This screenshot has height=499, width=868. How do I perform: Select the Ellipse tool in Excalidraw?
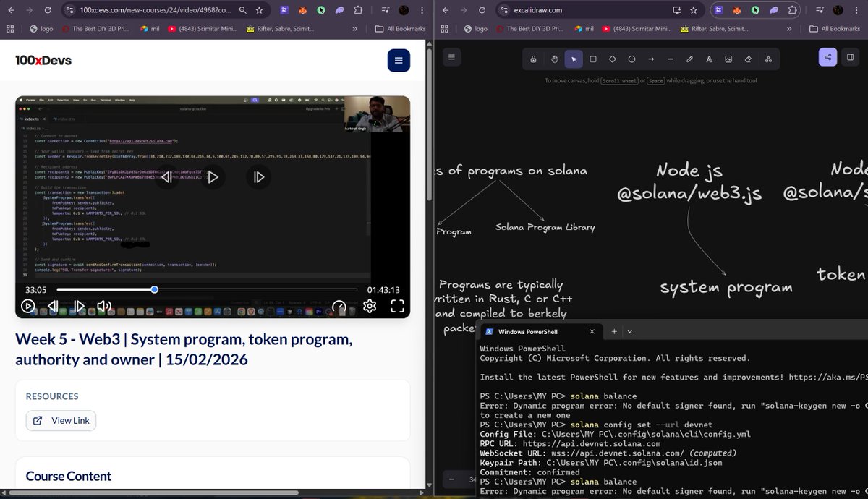[x=631, y=59]
